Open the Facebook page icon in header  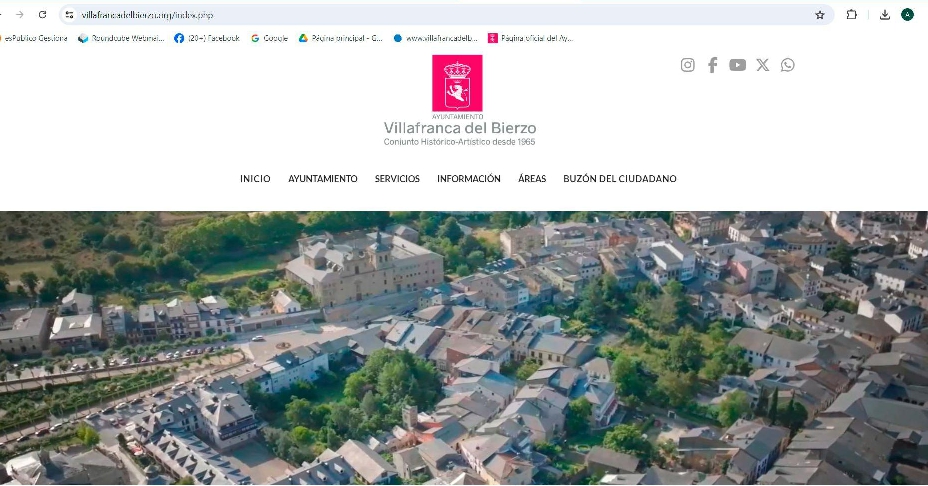click(x=712, y=65)
